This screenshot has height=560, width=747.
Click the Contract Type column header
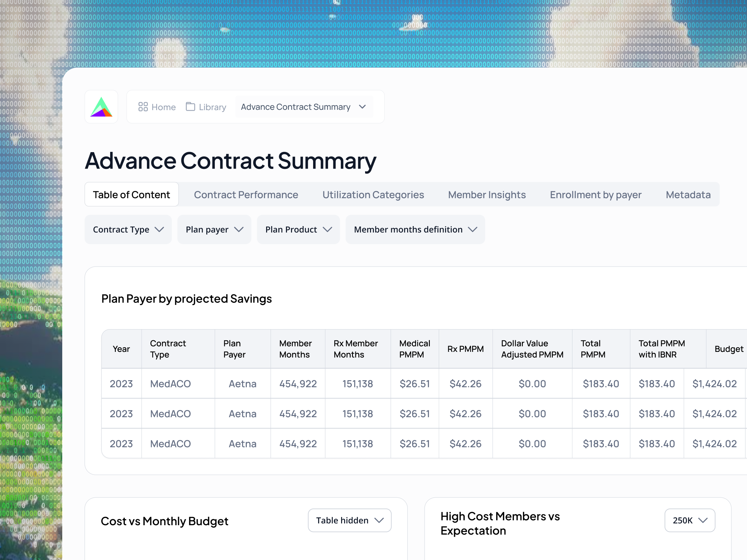[x=178, y=349]
